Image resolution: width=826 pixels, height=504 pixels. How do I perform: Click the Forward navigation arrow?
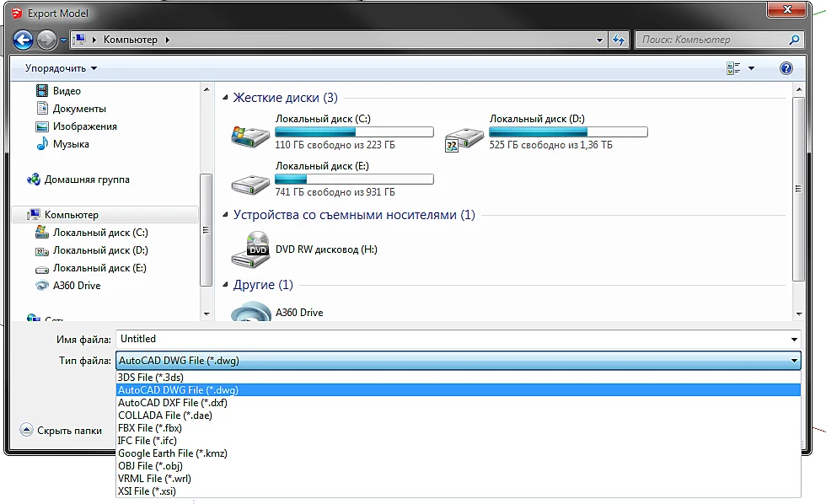(46, 40)
